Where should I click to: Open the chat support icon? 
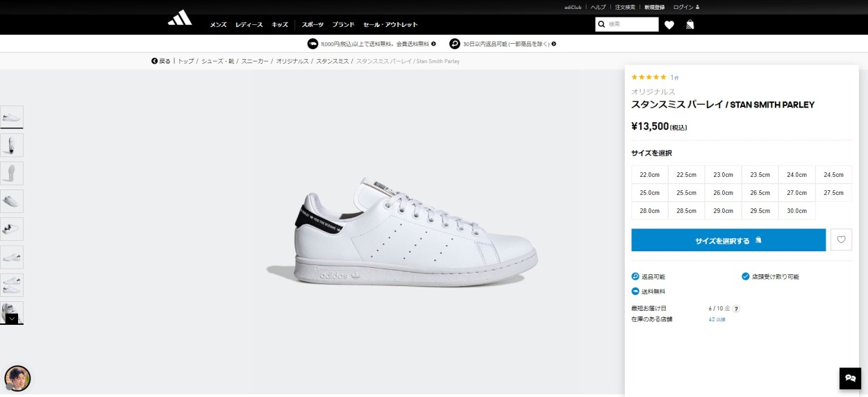click(850, 378)
